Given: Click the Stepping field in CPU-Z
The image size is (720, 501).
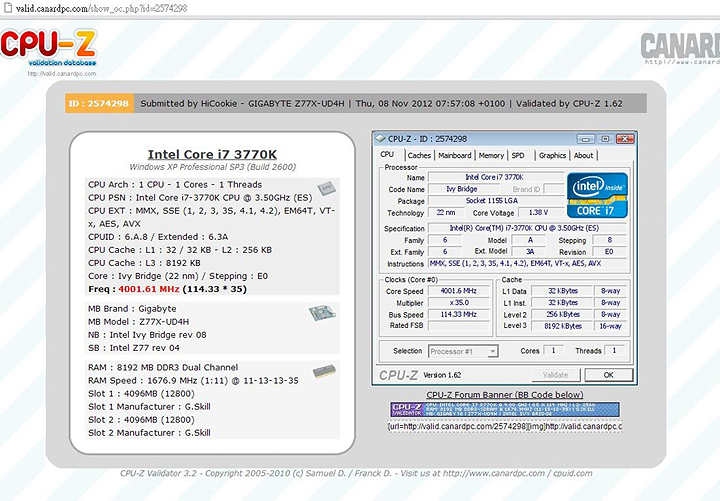Looking at the screenshot, I should (x=609, y=240).
